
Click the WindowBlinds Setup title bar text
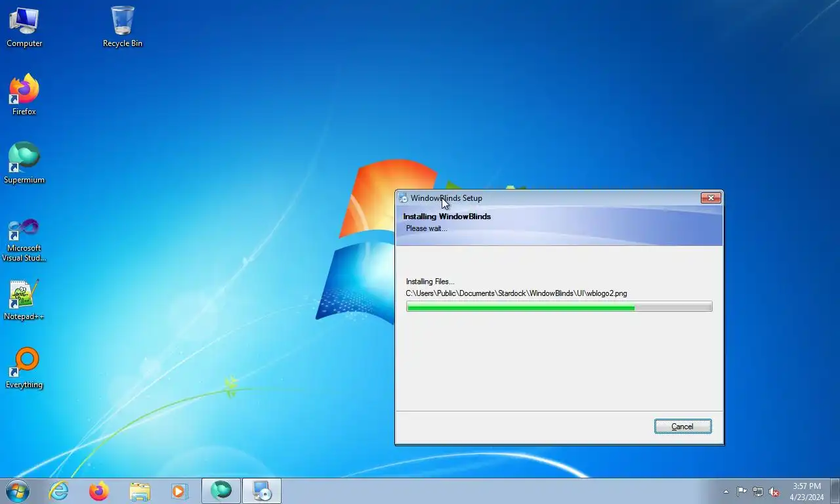pos(446,198)
